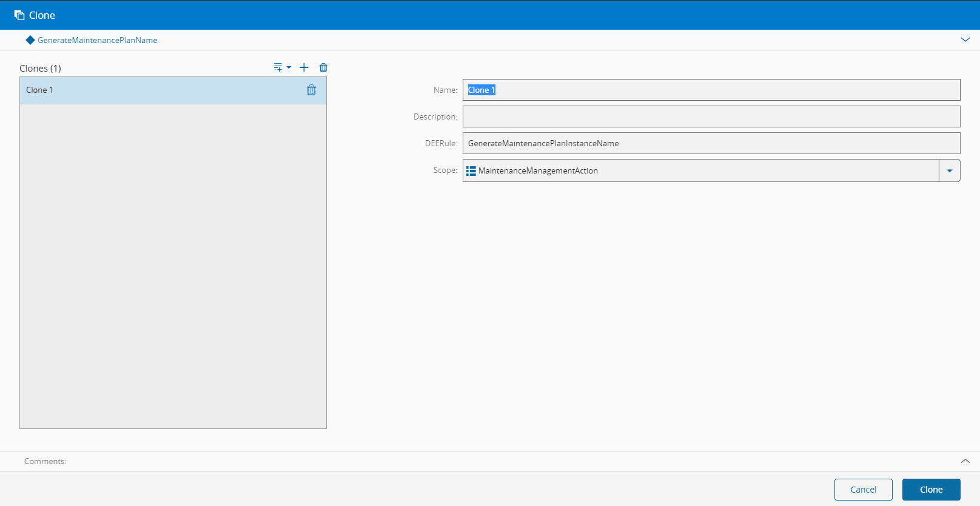Click the list icon in the Scope field
980x506 pixels.
click(x=471, y=171)
